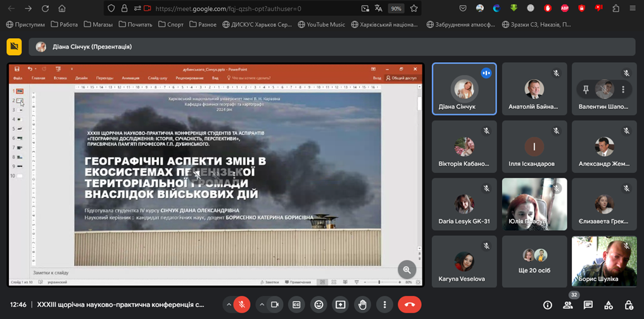Zoom the presentation with magnifier button
The height and width of the screenshot is (319, 644).
[x=407, y=270]
